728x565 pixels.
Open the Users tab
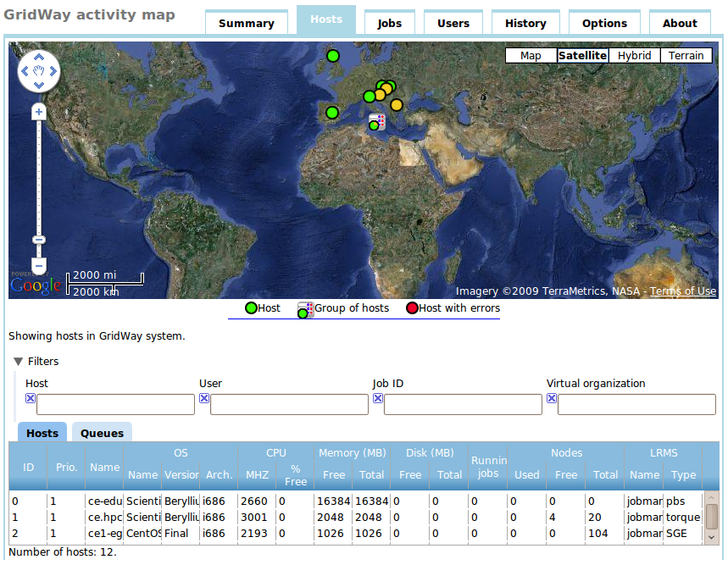[x=453, y=23]
